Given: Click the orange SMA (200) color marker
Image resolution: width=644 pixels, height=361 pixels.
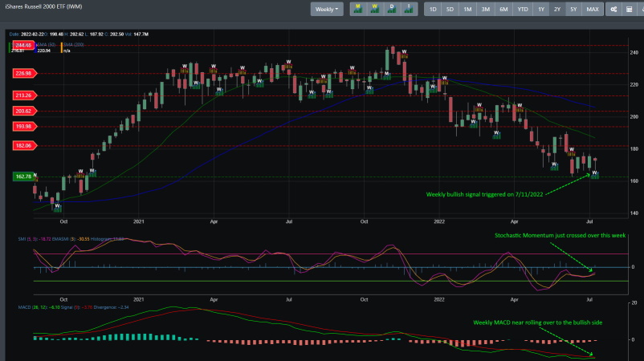Looking at the screenshot, I should coord(62,47).
